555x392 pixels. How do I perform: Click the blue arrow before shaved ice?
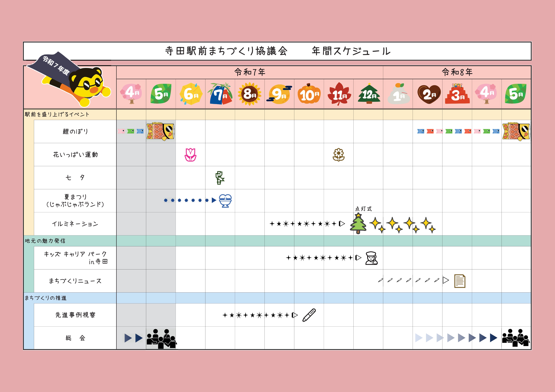pyautogui.click(x=214, y=200)
